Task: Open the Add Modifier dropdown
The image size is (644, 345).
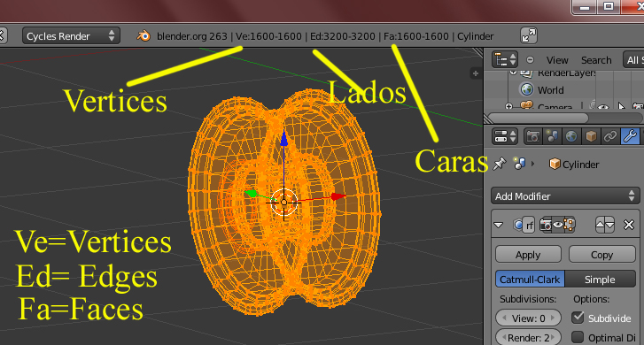Action: click(565, 196)
